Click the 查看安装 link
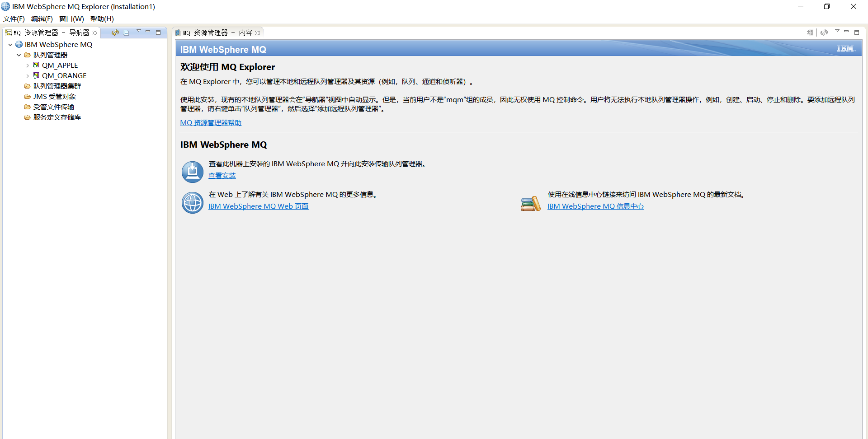 click(x=222, y=176)
